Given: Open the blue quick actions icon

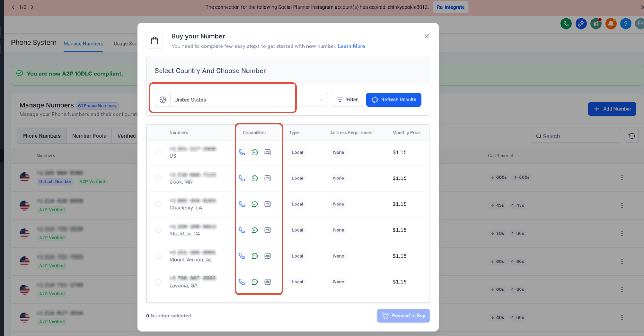Looking at the screenshot, I should pos(581,24).
